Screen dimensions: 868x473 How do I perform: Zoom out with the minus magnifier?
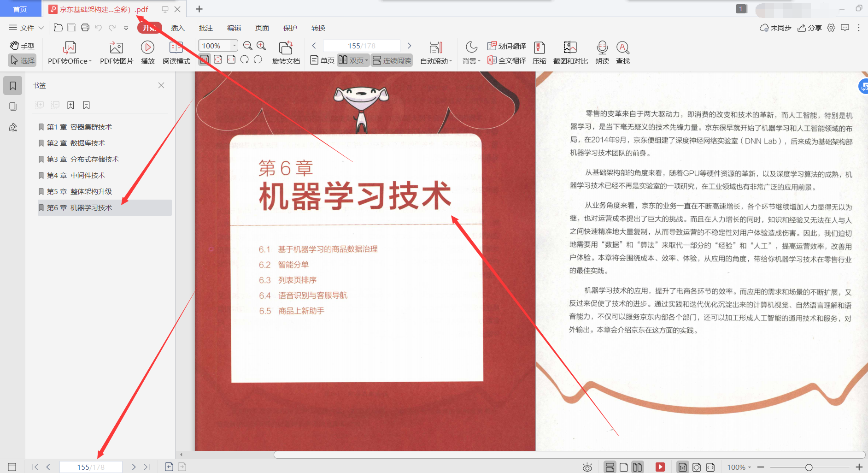click(x=248, y=46)
